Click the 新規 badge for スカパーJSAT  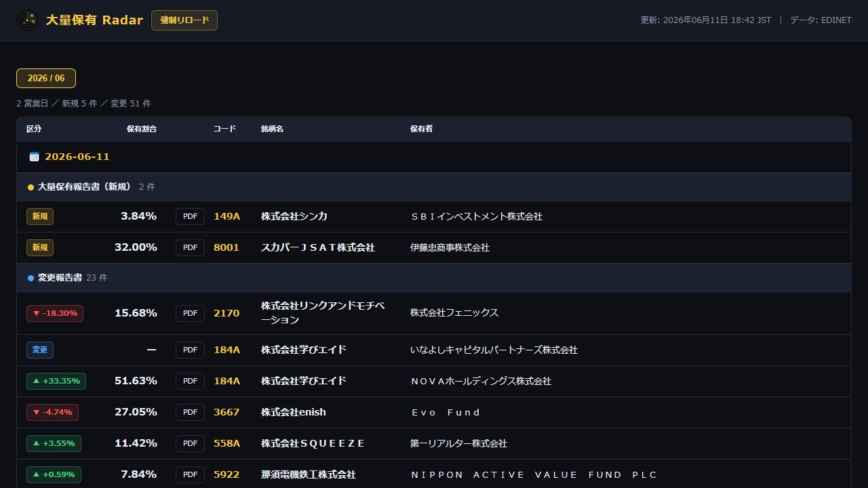point(40,247)
